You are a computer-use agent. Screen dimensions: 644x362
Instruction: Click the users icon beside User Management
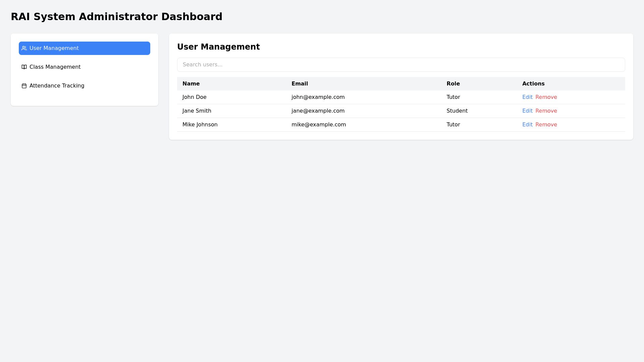click(x=24, y=48)
